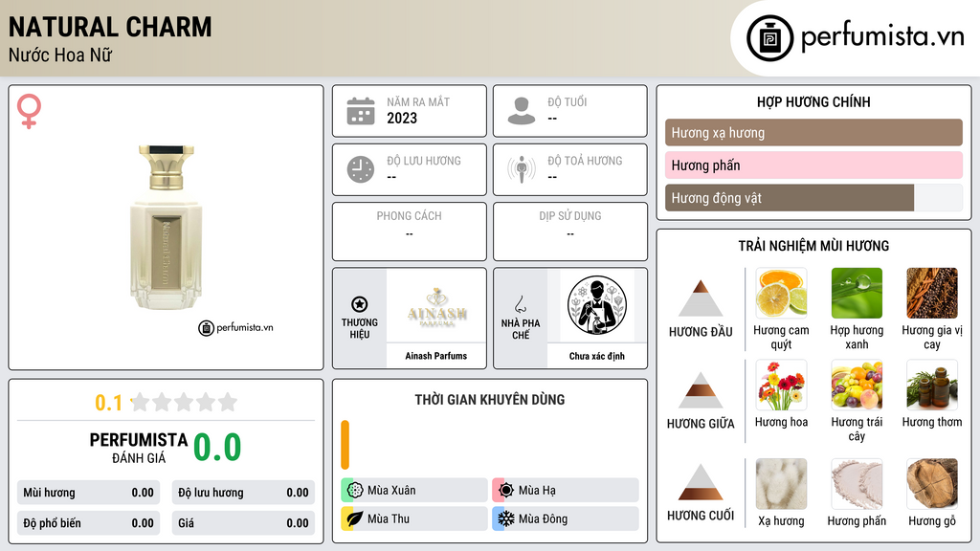This screenshot has width=980, height=551.
Task: Open the Hương trái cây fruit image
Action: (x=857, y=386)
